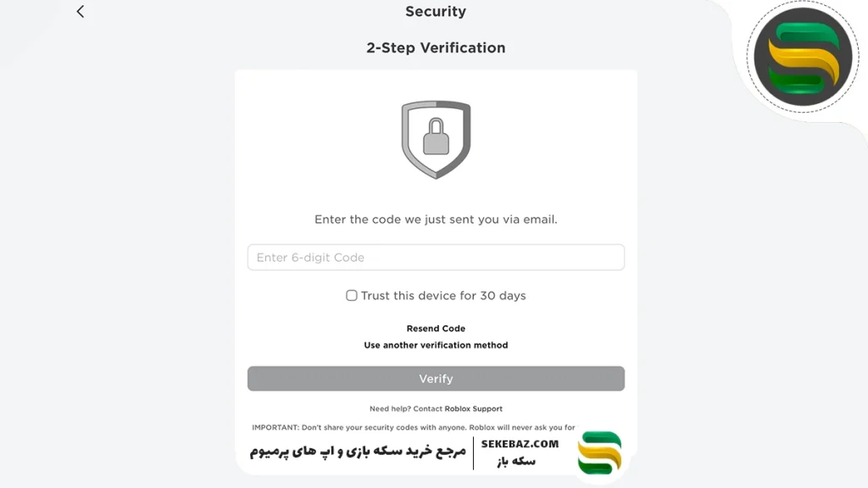Select the circular logo badge with dashed border
The width and height of the screenshot is (868, 488).
[x=803, y=58]
